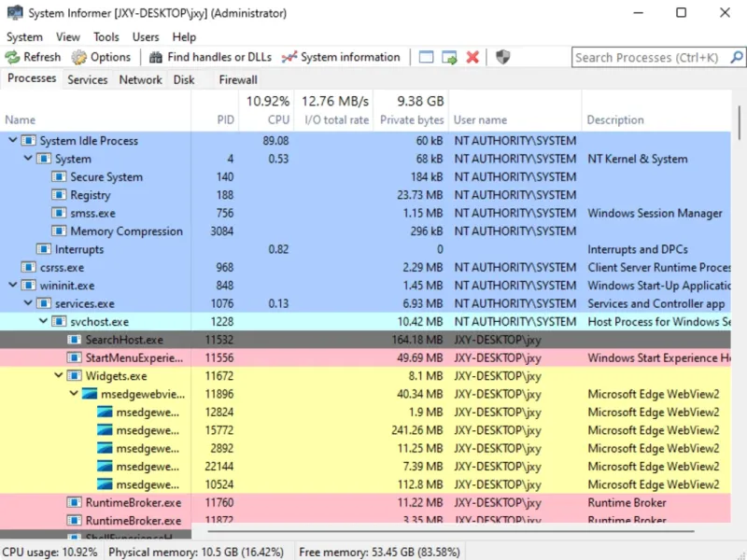
Task: Collapse the svchost.exe node
Action: pos(43,321)
